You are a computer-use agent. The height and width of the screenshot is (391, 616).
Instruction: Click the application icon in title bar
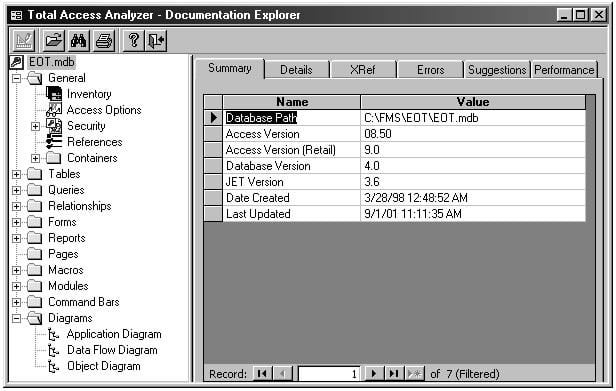click(x=16, y=15)
